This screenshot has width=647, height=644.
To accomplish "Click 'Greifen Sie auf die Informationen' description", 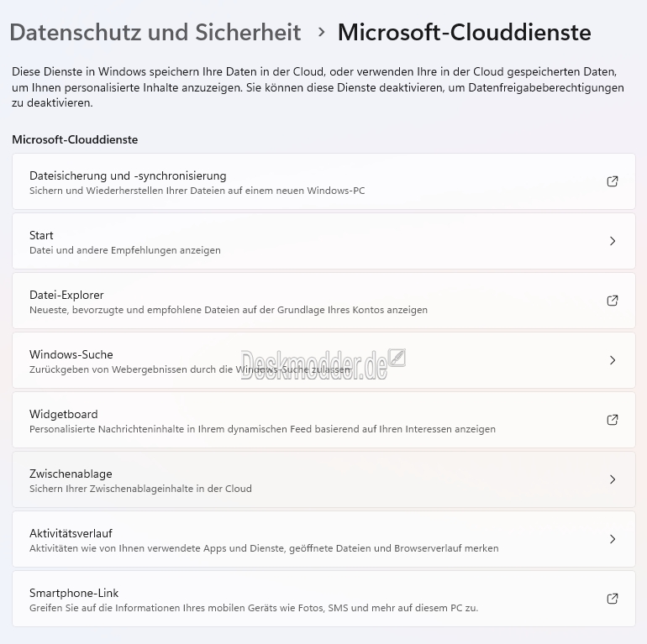I will (254, 608).
